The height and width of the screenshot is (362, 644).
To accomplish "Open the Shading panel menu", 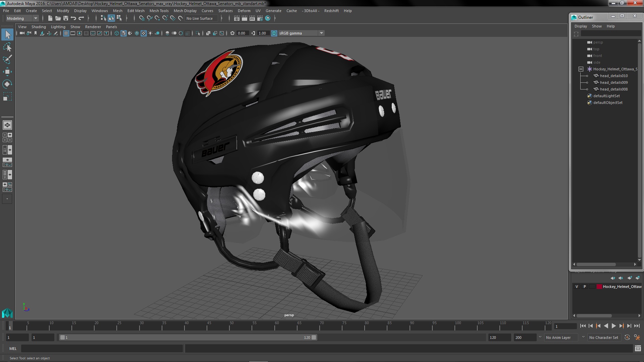I will click(39, 27).
